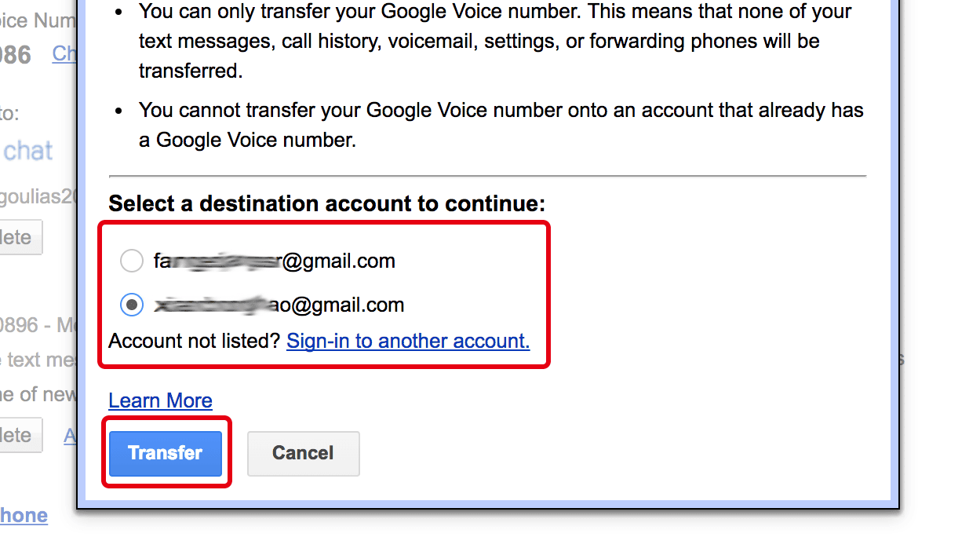
Task: Select the radio button for the first gmail account
Action: tap(132, 261)
